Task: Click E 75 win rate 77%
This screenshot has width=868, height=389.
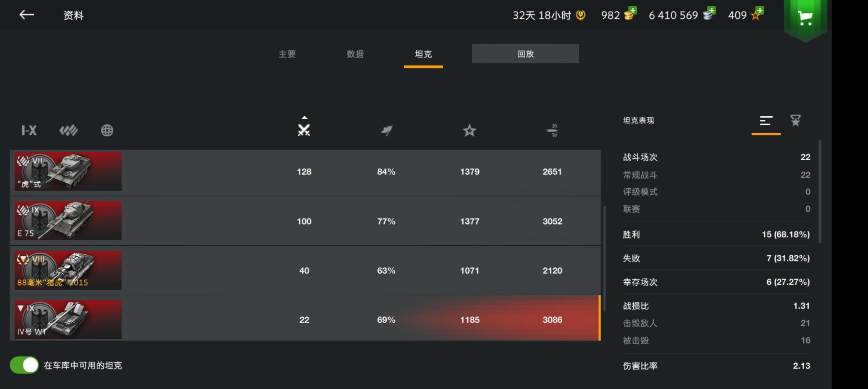Action: pyautogui.click(x=386, y=221)
